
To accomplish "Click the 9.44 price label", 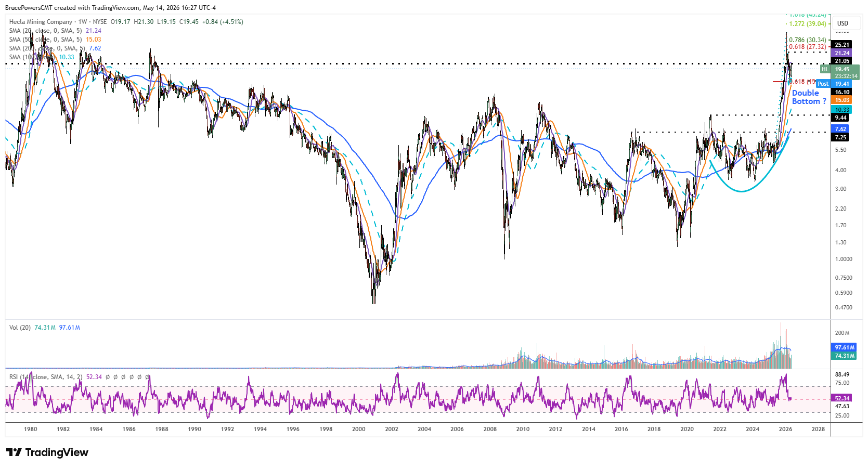I will pos(840,118).
